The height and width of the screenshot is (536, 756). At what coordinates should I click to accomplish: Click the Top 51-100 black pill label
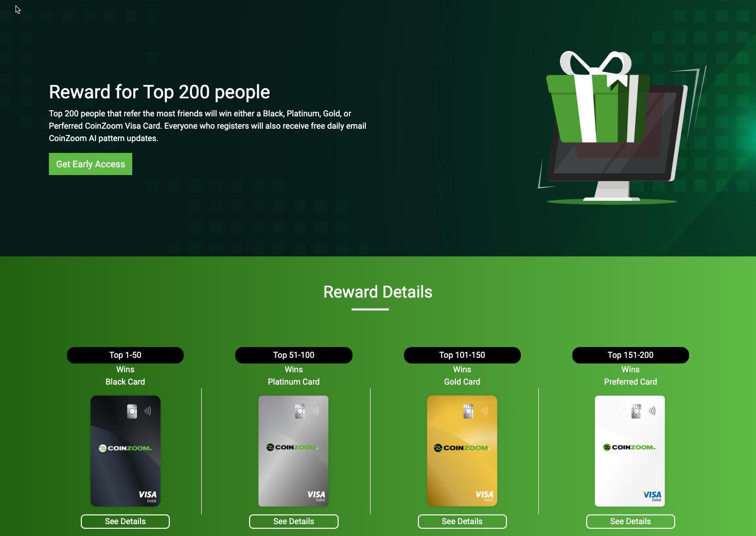[294, 355]
